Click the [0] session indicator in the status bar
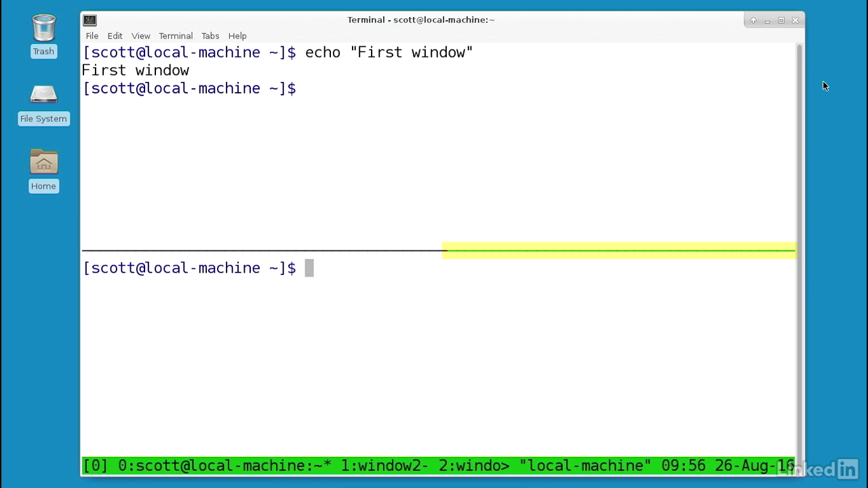 click(96, 466)
